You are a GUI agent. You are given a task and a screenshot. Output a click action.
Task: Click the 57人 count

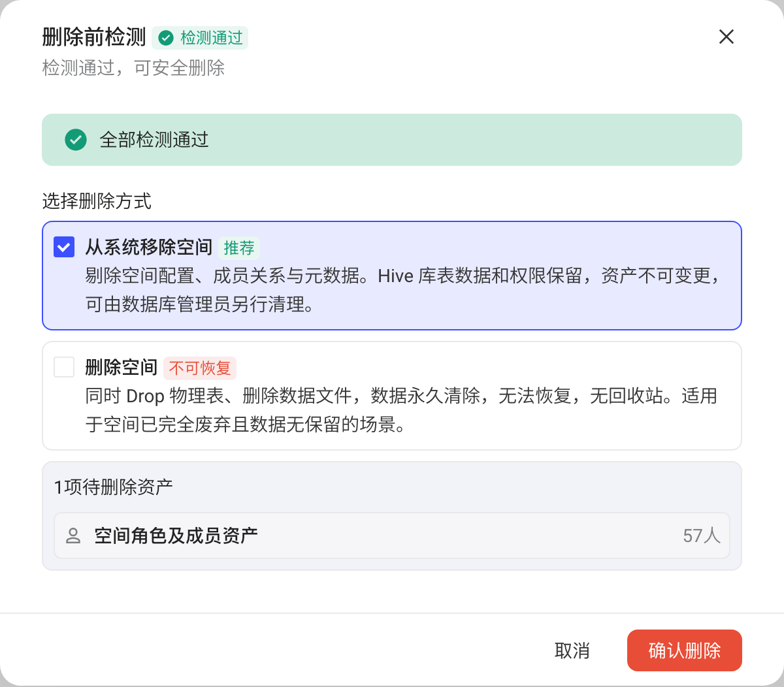click(702, 536)
